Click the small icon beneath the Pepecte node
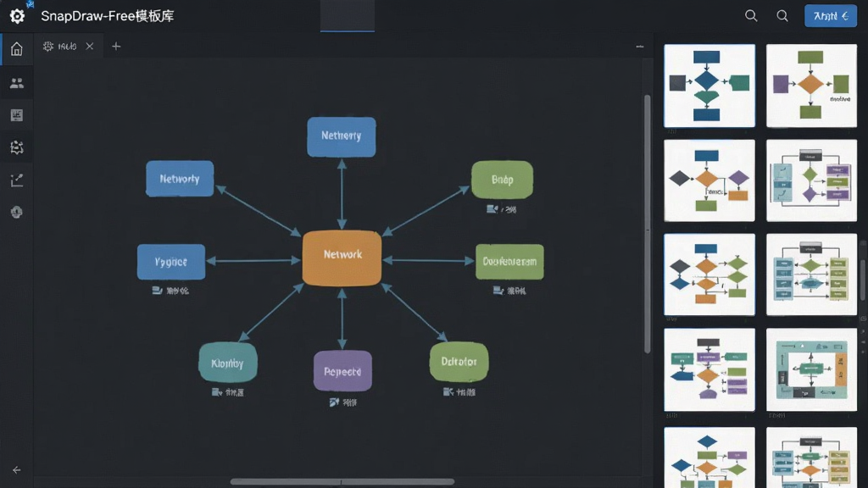The height and width of the screenshot is (488, 868). (334, 402)
